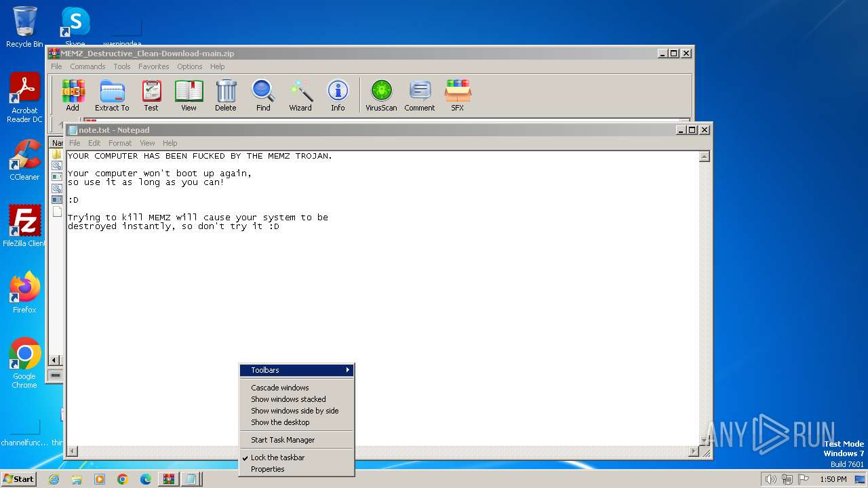
Task: Open Internet Explorer in taskbar
Action: click(x=54, y=479)
